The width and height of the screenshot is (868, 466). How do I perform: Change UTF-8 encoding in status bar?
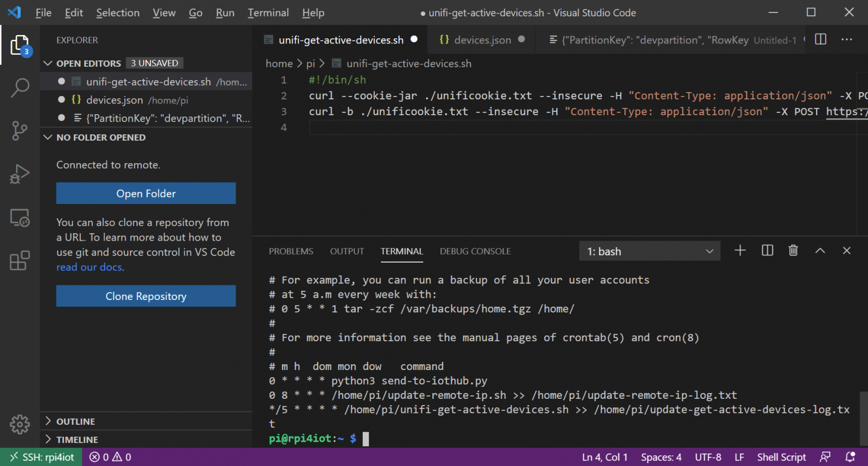(708, 457)
